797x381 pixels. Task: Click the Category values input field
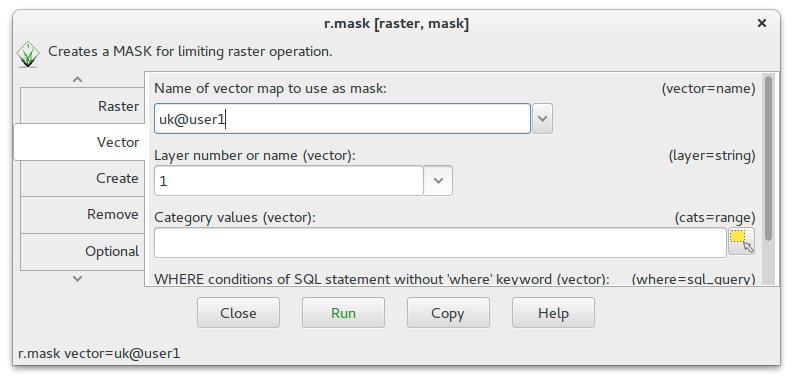[x=440, y=243]
